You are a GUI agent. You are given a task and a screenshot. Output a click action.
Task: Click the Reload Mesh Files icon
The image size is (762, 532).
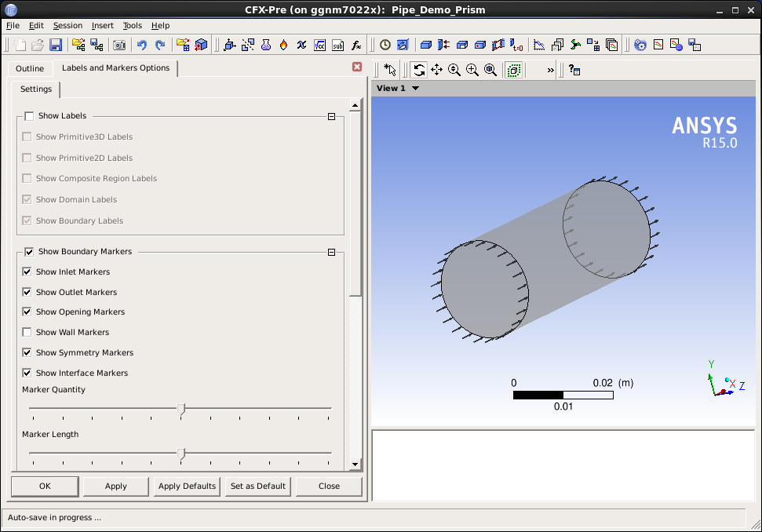click(201, 46)
